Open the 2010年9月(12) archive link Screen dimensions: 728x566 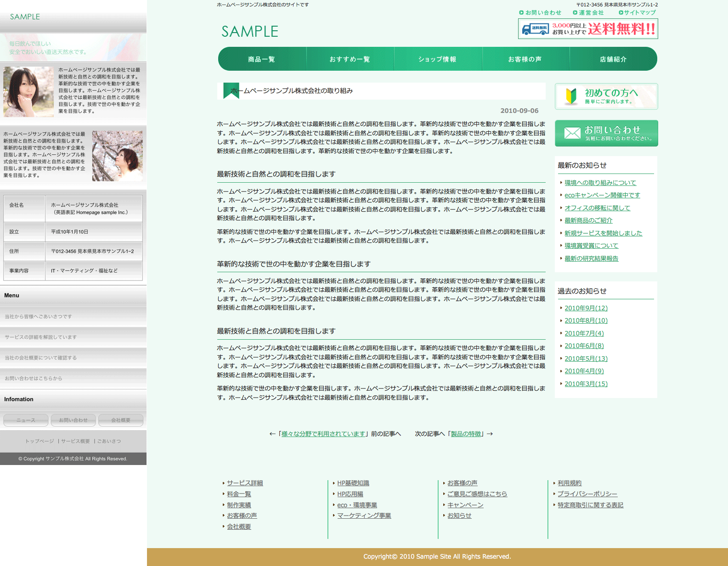coord(586,308)
